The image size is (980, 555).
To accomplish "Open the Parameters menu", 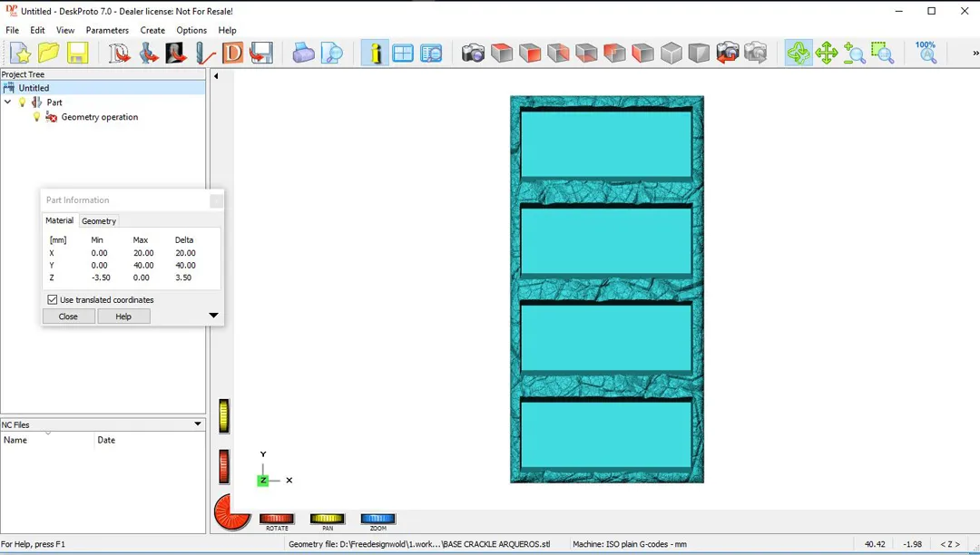I will (107, 30).
